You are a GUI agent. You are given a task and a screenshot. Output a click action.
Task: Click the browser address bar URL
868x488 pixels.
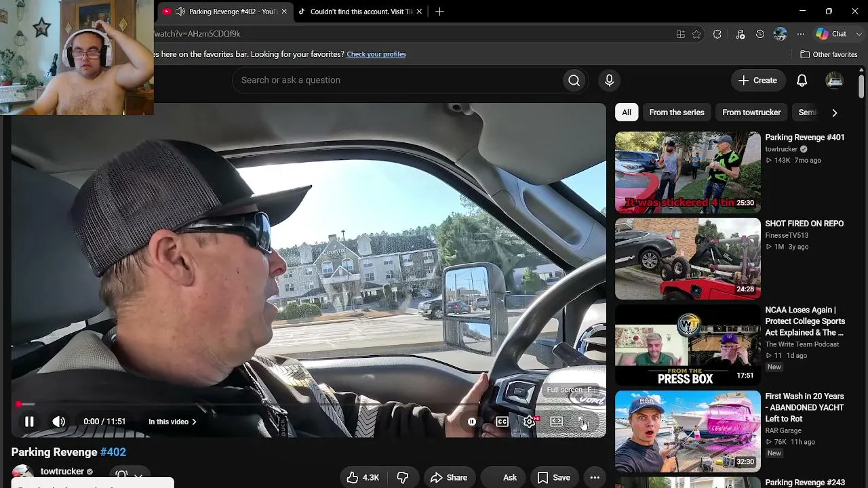tap(197, 34)
